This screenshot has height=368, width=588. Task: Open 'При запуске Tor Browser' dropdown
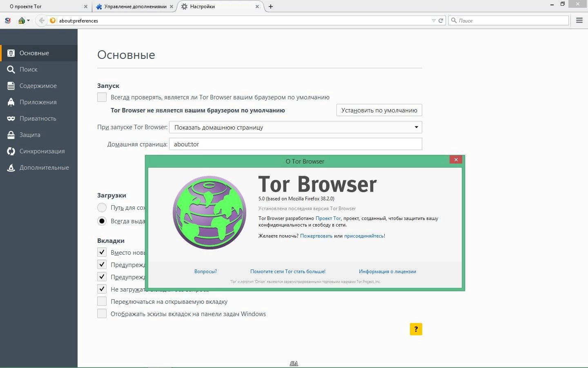pos(295,127)
